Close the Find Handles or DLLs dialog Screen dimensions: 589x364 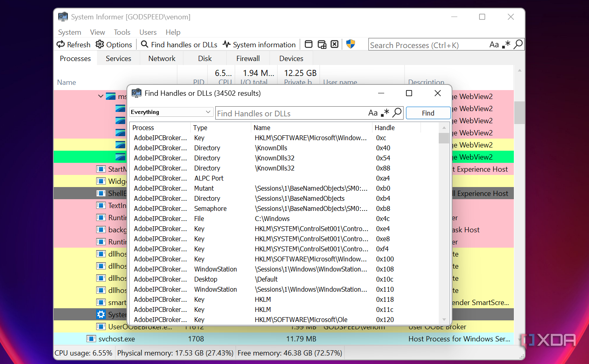coord(438,93)
